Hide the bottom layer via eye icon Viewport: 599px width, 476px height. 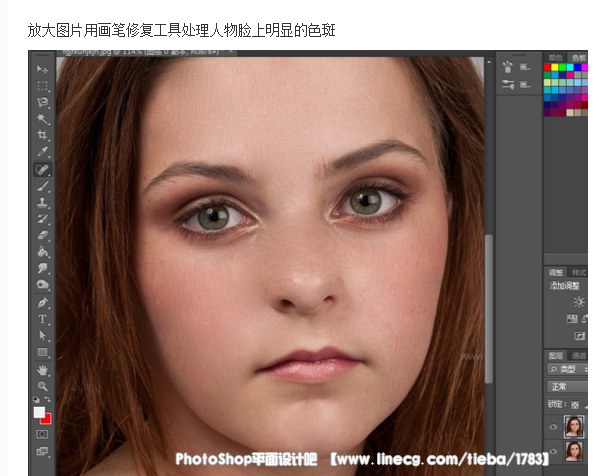pos(553,451)
